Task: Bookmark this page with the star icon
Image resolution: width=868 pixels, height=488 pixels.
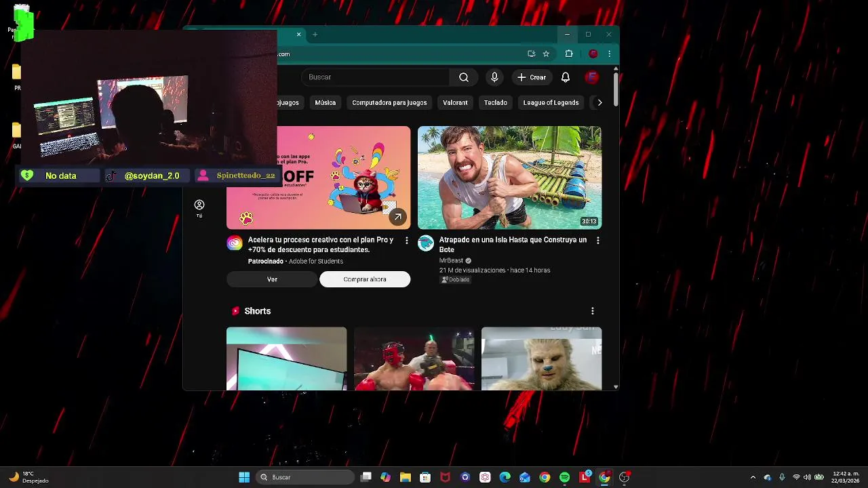Action: (546, 54)
